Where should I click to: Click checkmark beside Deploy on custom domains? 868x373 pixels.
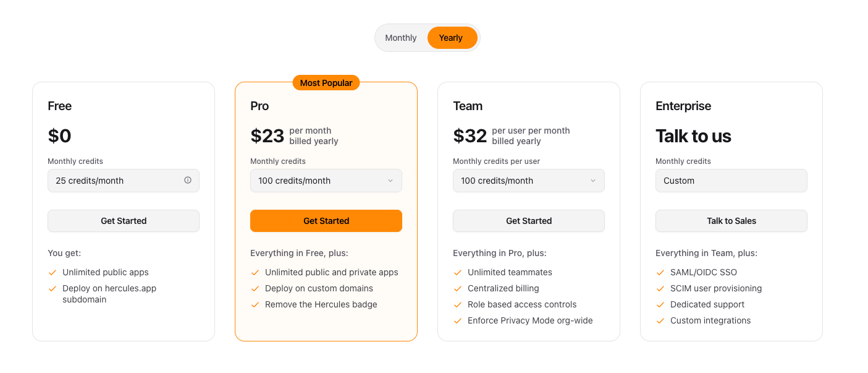255,288
